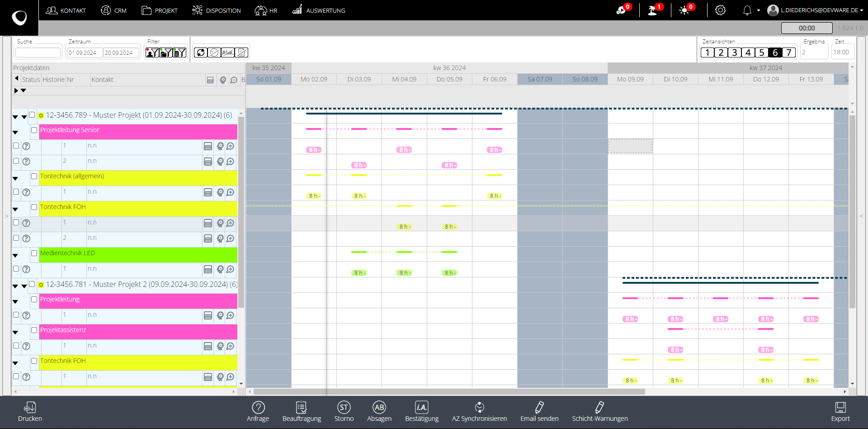Click the crossed-out document icon in toolbar

coord(242,52)
